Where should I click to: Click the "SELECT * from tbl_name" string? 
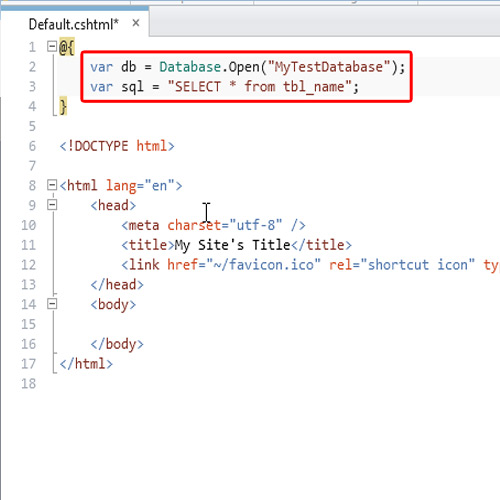click(259, 87)
